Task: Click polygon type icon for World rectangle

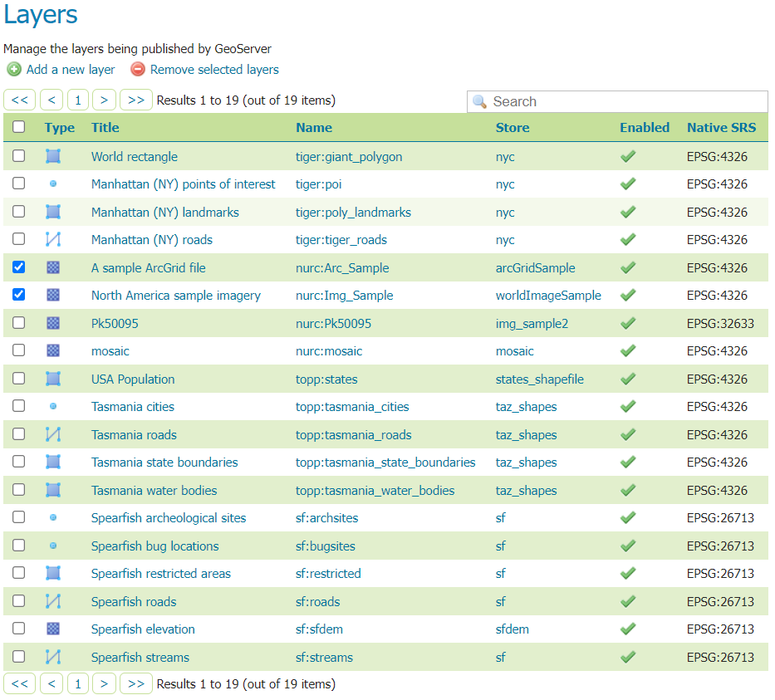Action: pyautogui.click(x=53, y=156)
